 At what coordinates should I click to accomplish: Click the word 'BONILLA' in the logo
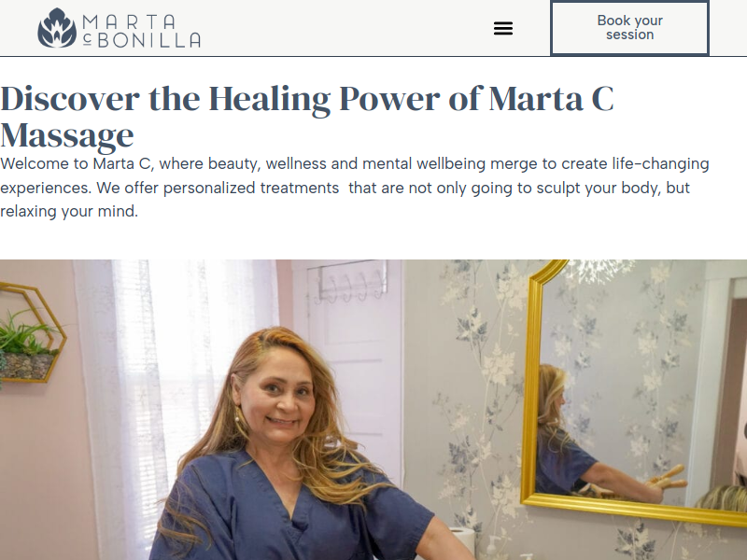[149, 40]
